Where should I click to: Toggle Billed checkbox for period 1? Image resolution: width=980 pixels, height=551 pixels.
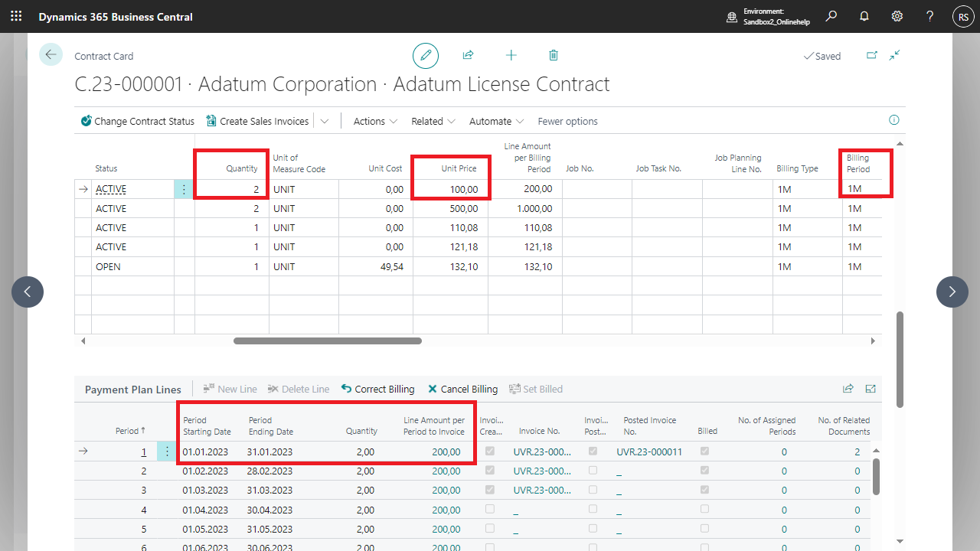tap(704, 452)
